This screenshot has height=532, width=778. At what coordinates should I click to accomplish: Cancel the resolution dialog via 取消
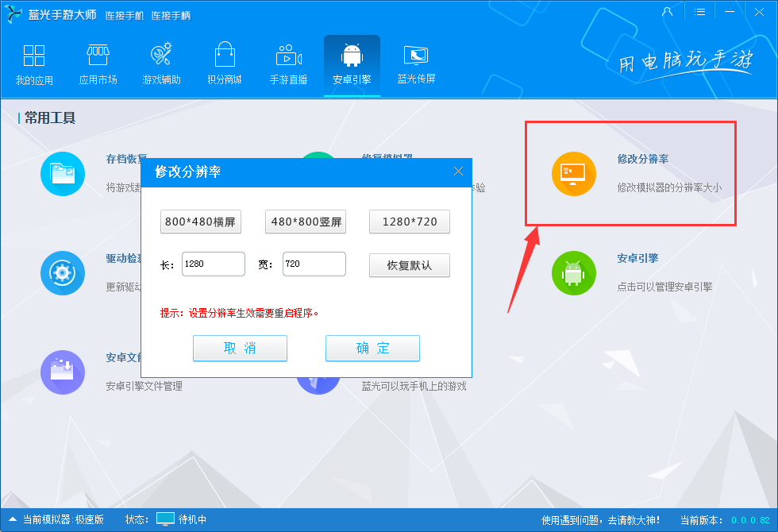coord(240,348)
